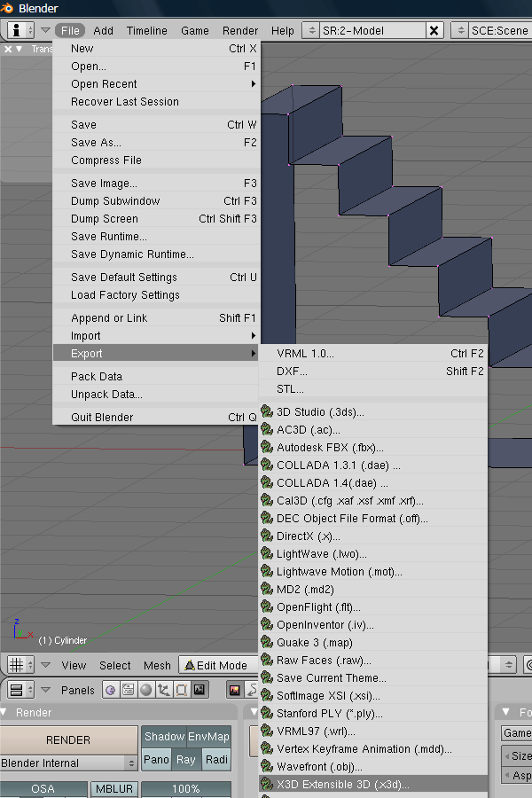Open the Buttons window type selector icon
Viewport: 532px width, 798px height.
tap(20, 690)
